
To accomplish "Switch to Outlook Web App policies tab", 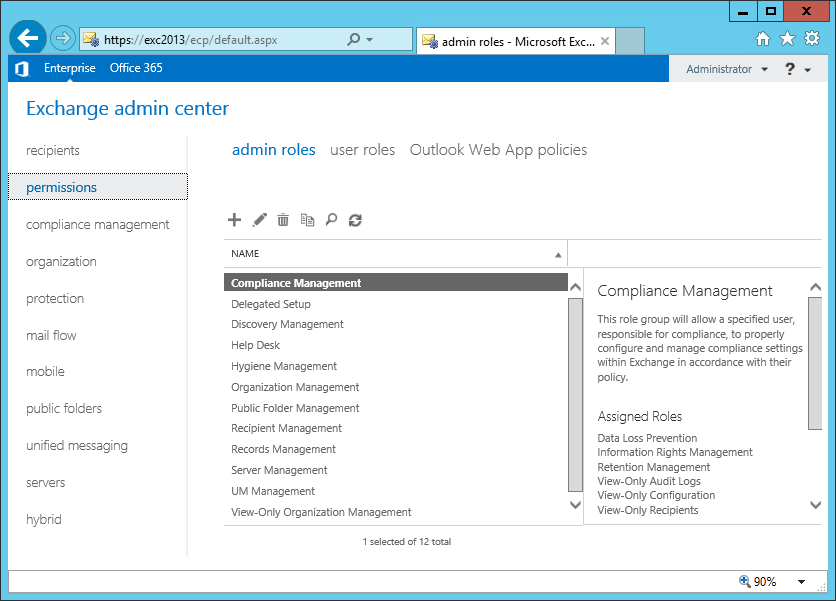I will pos(498,150).
